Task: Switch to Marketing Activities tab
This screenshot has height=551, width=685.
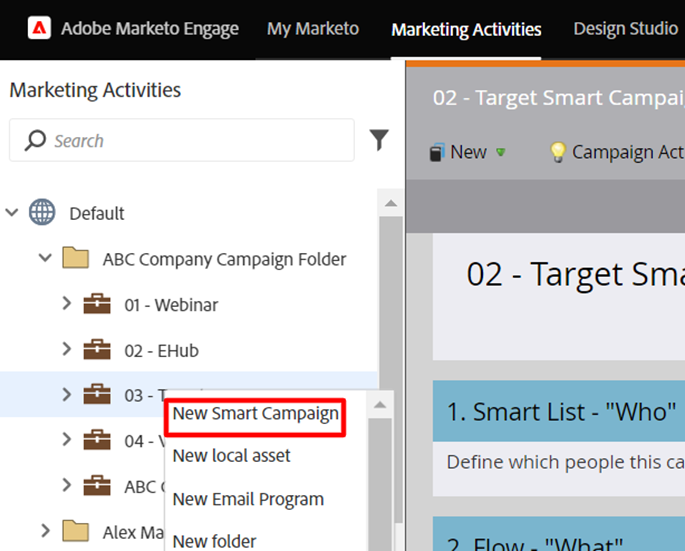Action: click(466, 30)
